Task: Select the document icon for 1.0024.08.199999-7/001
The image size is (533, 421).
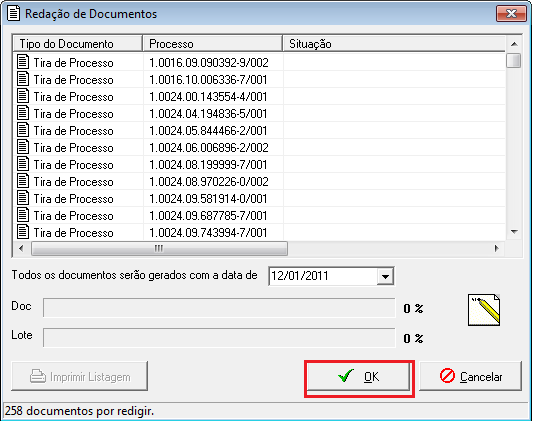Action: click(x=23, y=164)
